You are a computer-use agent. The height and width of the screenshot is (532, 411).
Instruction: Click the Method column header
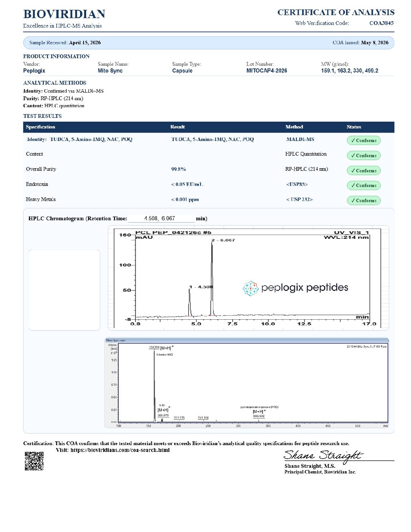[294, 127]
